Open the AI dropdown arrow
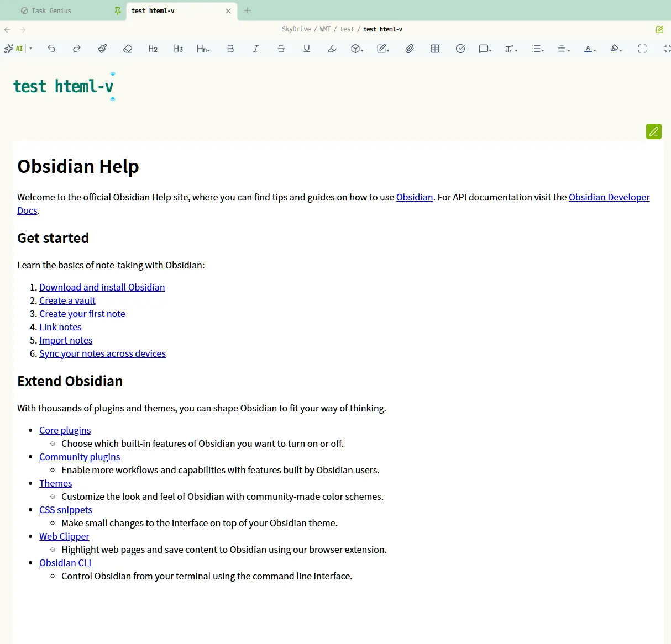Screen dimensions: 671x644 [31, 49]
